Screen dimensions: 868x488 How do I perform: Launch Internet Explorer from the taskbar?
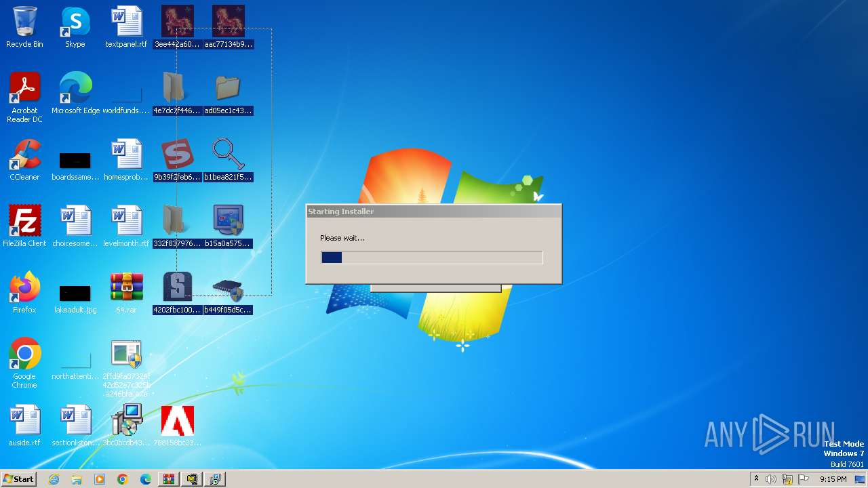click(x=54, y=479)
